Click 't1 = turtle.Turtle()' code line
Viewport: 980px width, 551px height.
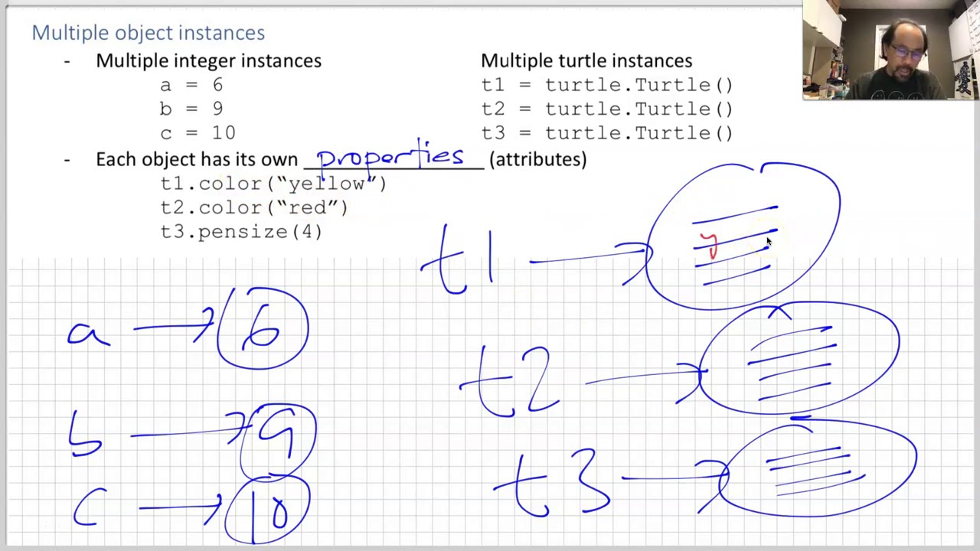(607, 85)
